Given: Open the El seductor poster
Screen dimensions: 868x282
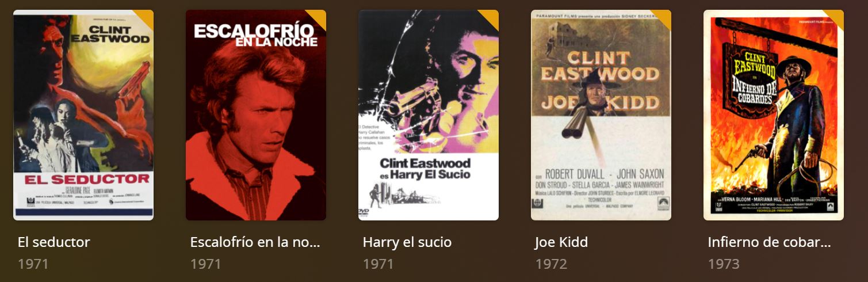Looking at the screenshot, I should pos(83,115).
